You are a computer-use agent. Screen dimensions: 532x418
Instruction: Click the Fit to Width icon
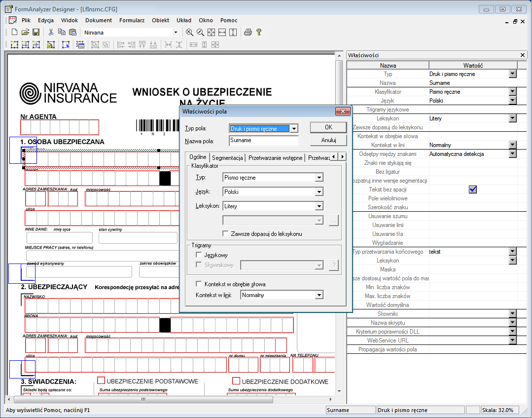[221, 32]
